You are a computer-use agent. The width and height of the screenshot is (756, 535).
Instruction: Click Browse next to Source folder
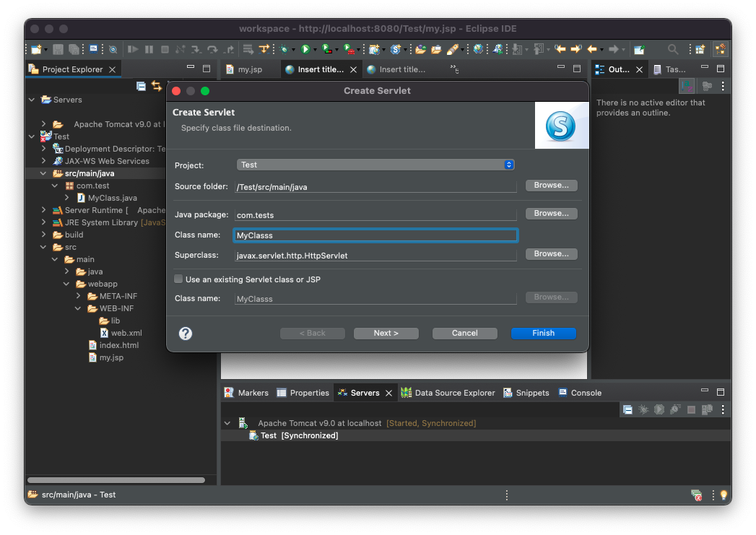coord(551,185)
